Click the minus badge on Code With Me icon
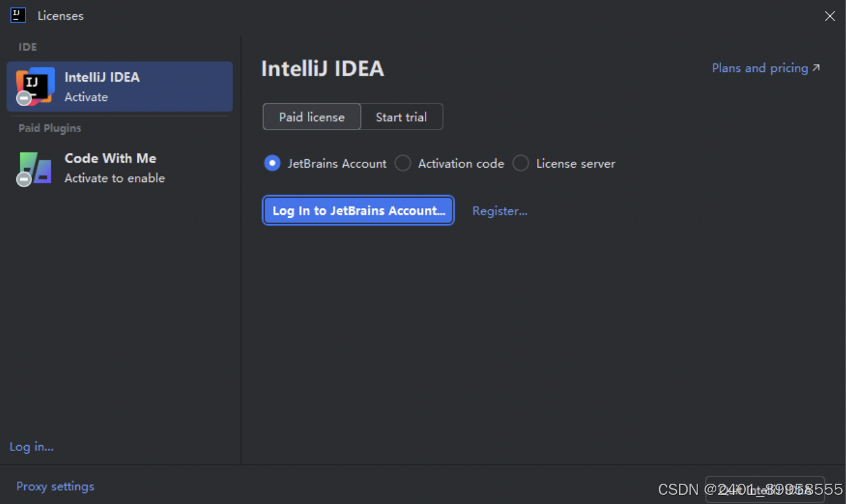Image resolution: width=846 pixels, height=504 pixels. (x=24, y=179)
